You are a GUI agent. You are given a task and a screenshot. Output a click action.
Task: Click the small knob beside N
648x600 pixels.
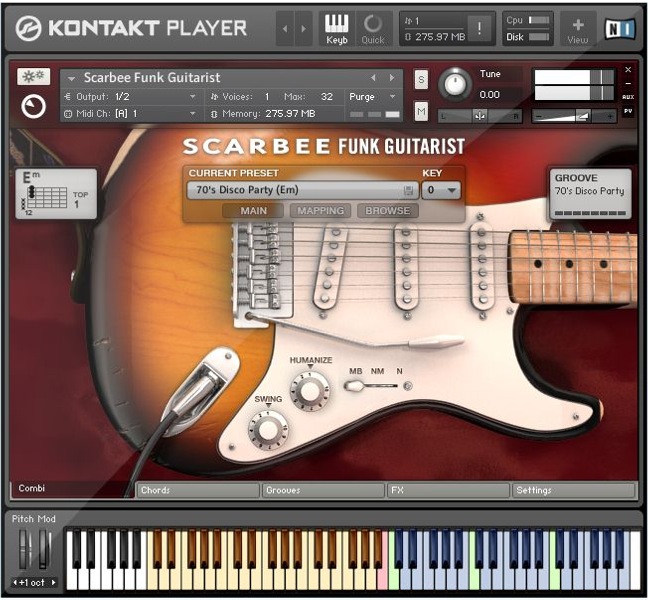click(x=407, y=386)
